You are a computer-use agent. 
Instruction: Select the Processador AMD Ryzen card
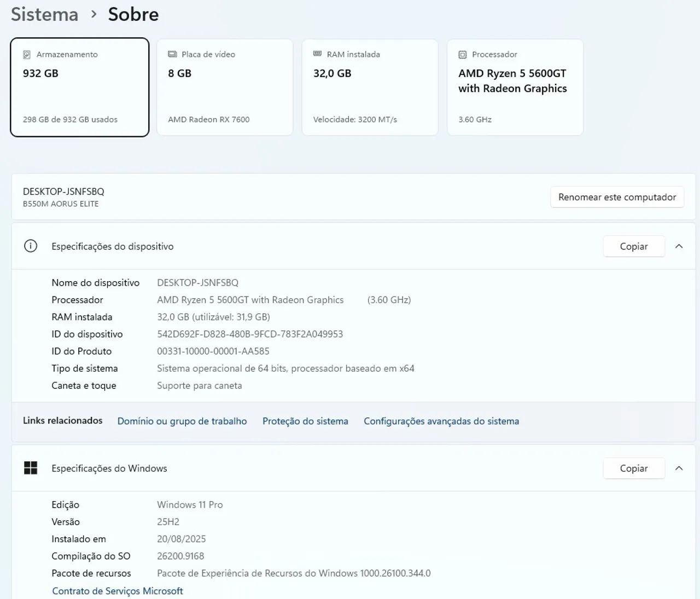tap(515, 87)
